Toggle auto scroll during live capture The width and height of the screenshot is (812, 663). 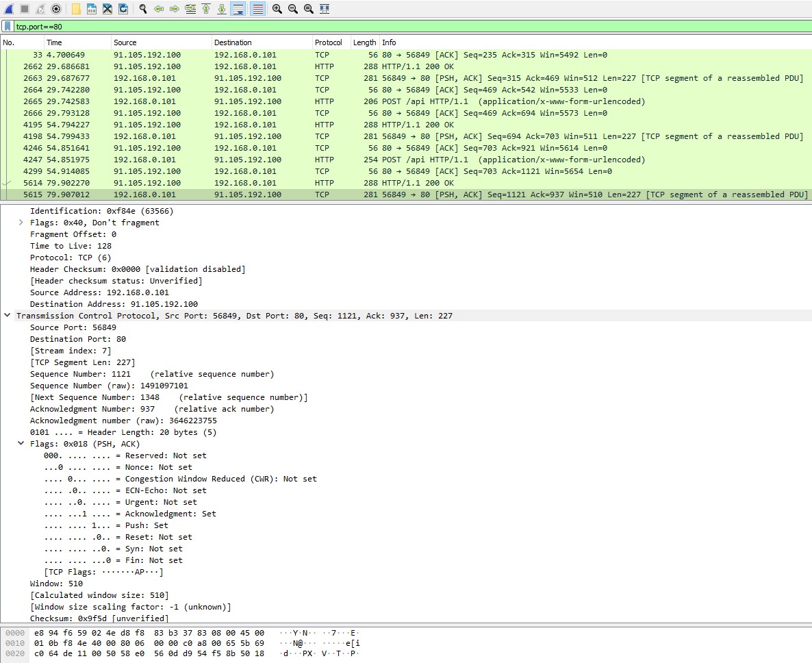tap(238, 9)
